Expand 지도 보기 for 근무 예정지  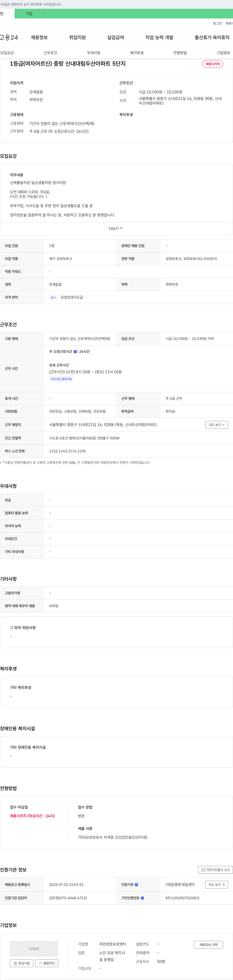click(217, 425)
